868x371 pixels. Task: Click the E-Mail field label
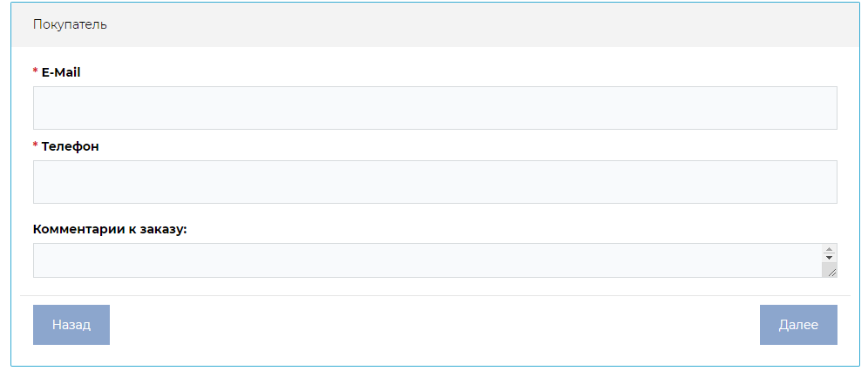(x=61, y=72)
